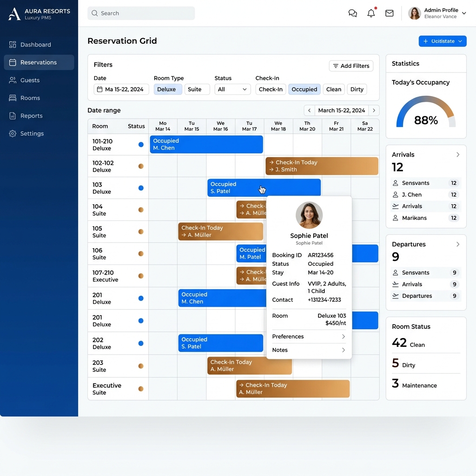This screenshot has width=476, height=476.
Task: Click the Dashboard sidebar icon
Action: (13, 45)
